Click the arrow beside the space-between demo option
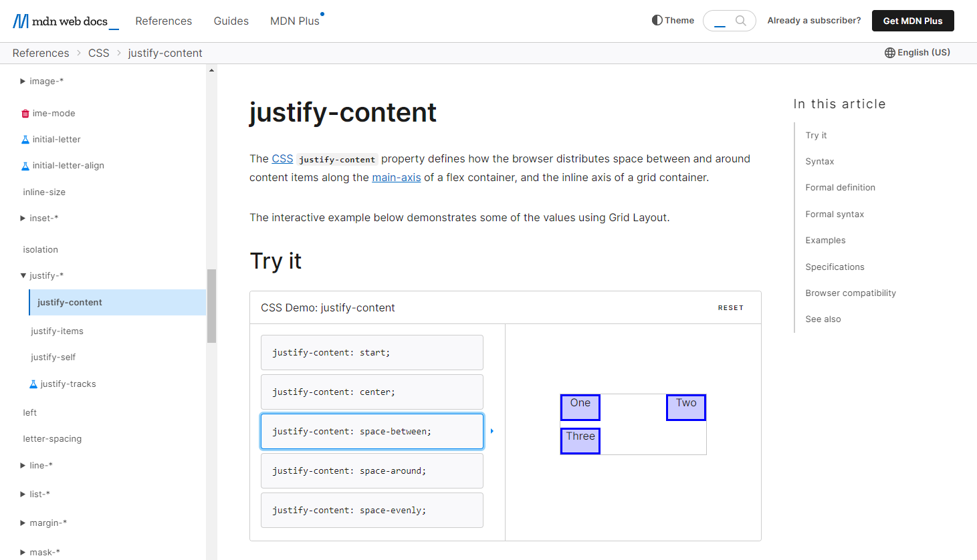The image size is (977, 560). tap(492, 431)
